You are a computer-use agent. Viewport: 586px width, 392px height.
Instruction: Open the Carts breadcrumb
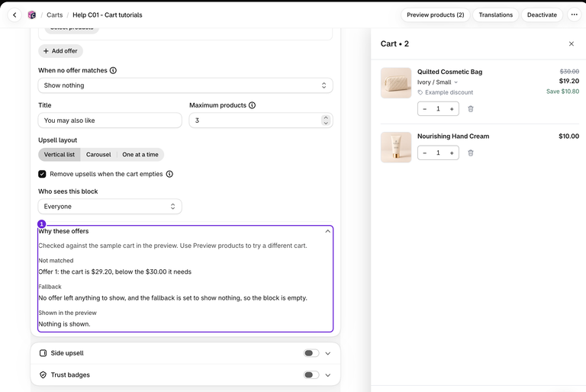tap(55, 15)
